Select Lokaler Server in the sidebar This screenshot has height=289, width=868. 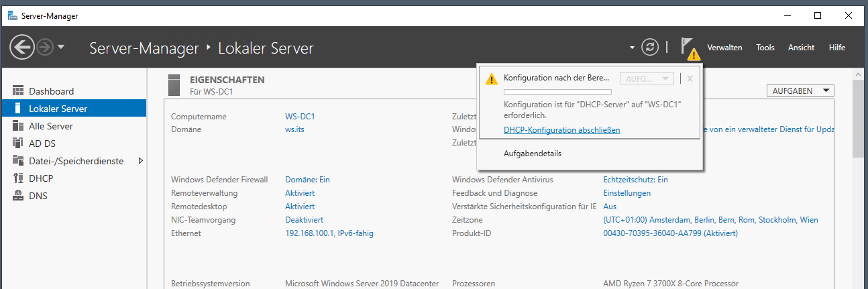(73, 108)
